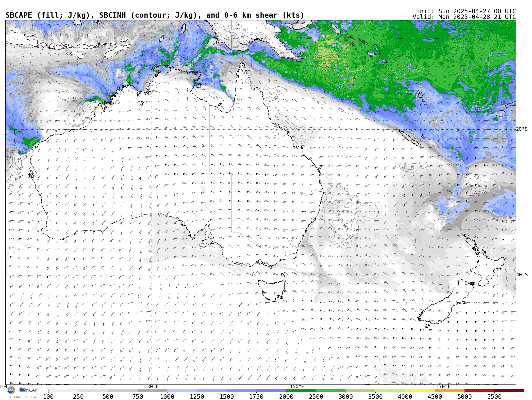Click the blue 1250–1500 colorbar segment

(212, 391)
